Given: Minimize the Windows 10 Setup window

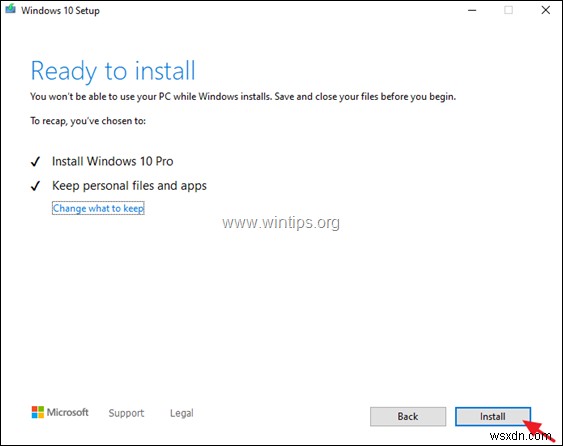Looking at the screenshot, I should [x=472, y=10].
